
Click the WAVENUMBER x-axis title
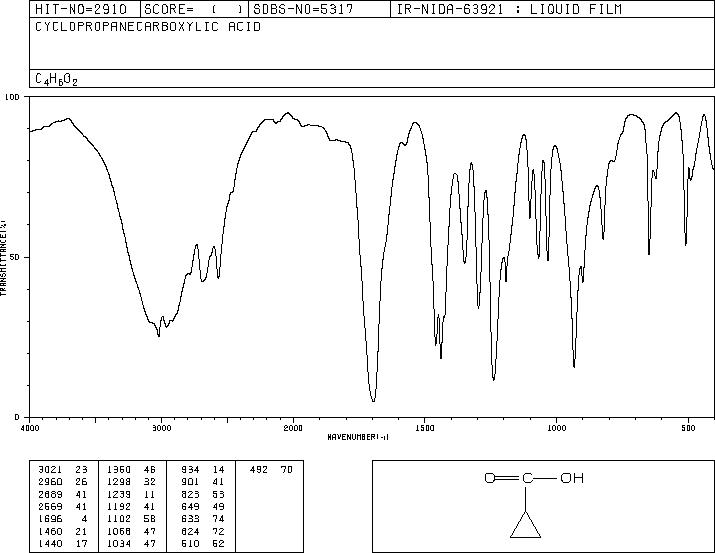click(x=358, y=437)
